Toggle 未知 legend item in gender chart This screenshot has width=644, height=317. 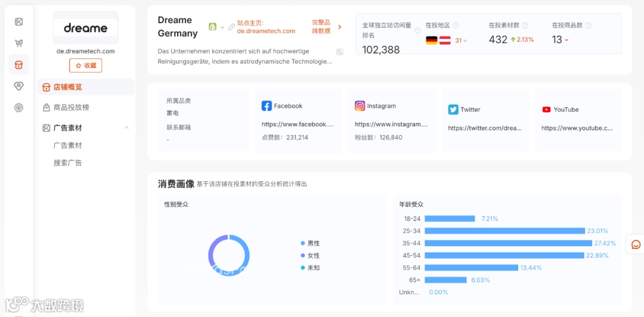point(310,268)
